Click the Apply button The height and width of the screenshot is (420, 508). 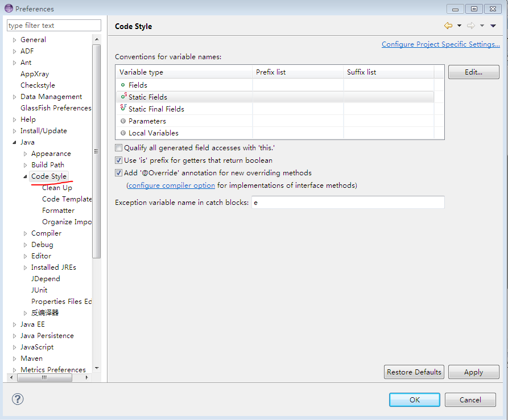[x=474, y=372]
